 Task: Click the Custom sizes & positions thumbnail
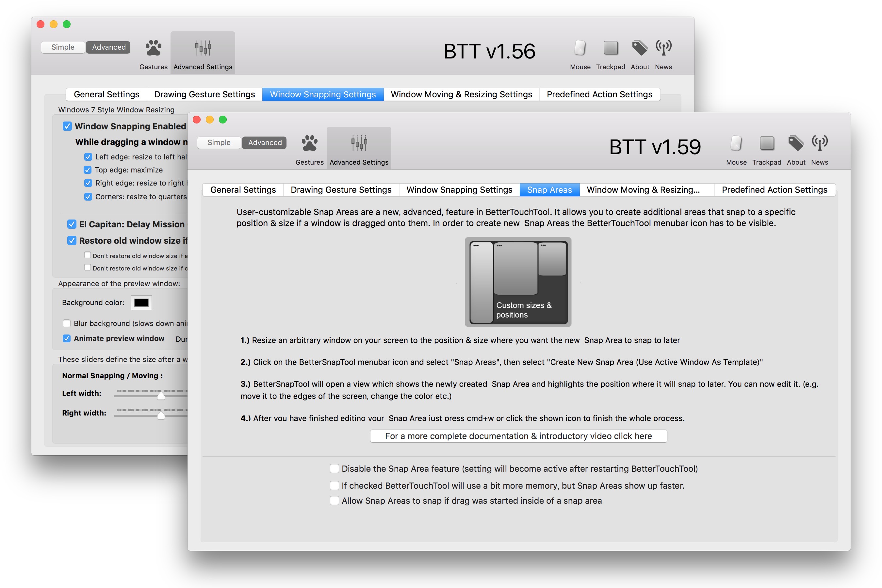pyautogui.click(x=518, y=282)
